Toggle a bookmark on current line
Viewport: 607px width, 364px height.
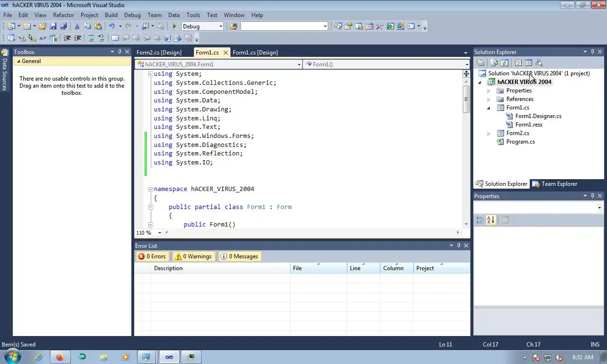(115, 38)
